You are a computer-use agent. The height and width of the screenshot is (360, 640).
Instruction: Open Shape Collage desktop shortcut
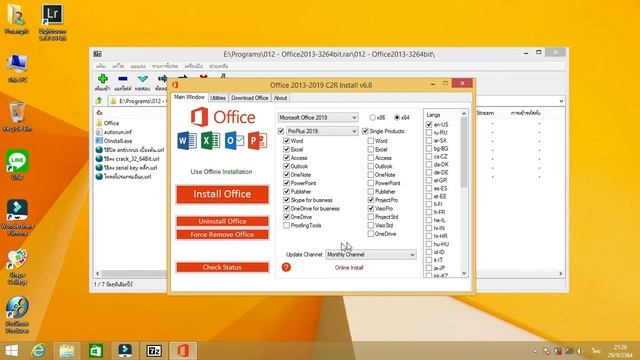click(x=17, y=266)
